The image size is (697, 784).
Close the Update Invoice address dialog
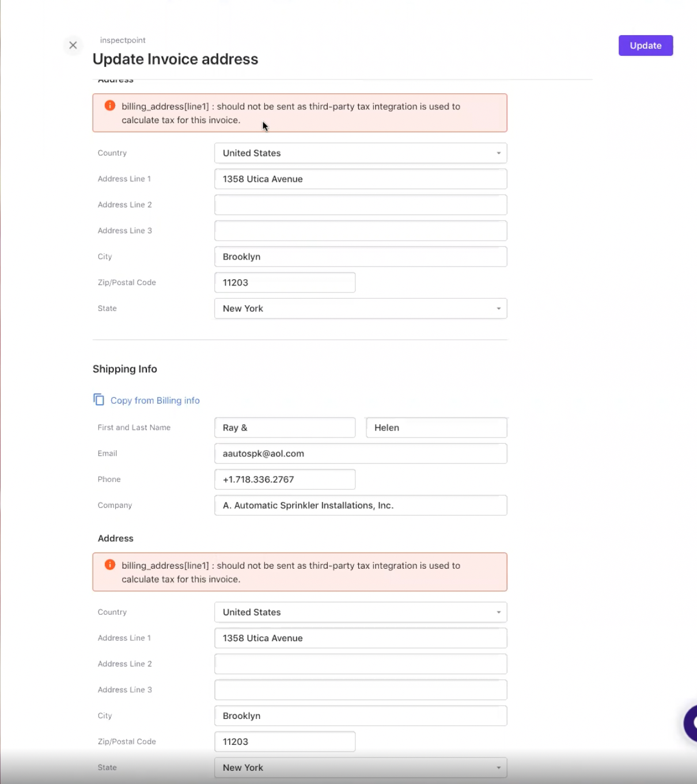pyautogui.click(x=73, y=45)
